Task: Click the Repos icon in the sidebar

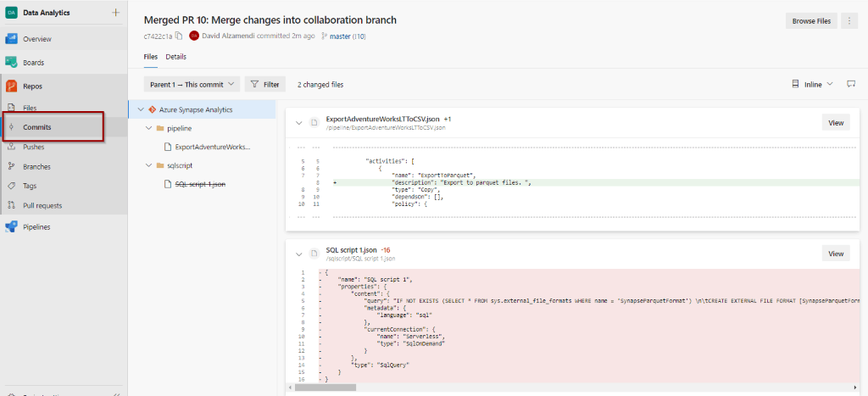Action: point(11,86)
